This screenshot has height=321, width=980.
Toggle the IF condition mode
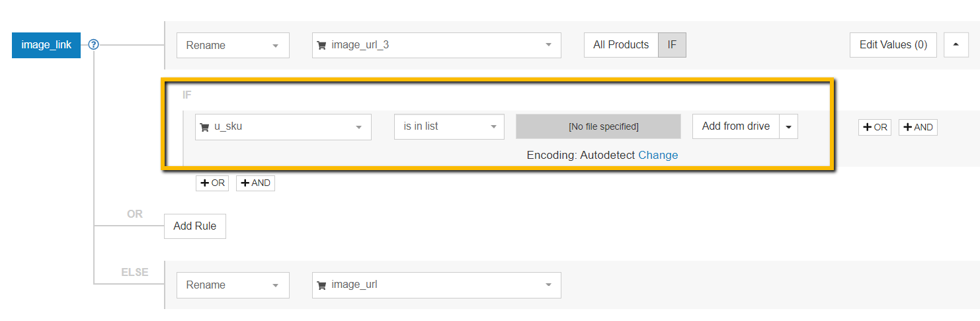click(x=672, y=45)
